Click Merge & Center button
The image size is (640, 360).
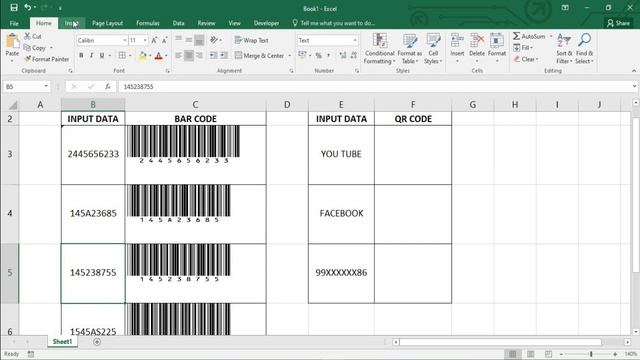(260, 56)
